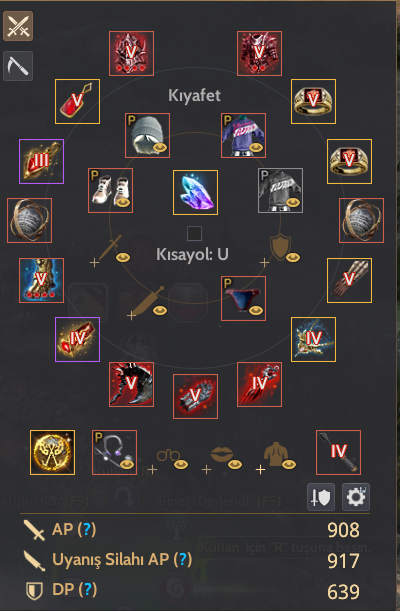The height and width of the screenshot is (612, 400).
Task: Select the crossed swords combat gear tab
Action: [18, 26]
